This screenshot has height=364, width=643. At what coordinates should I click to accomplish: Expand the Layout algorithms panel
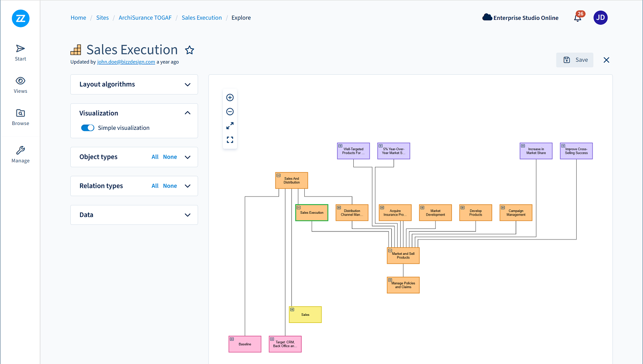(x=188, y=84)
